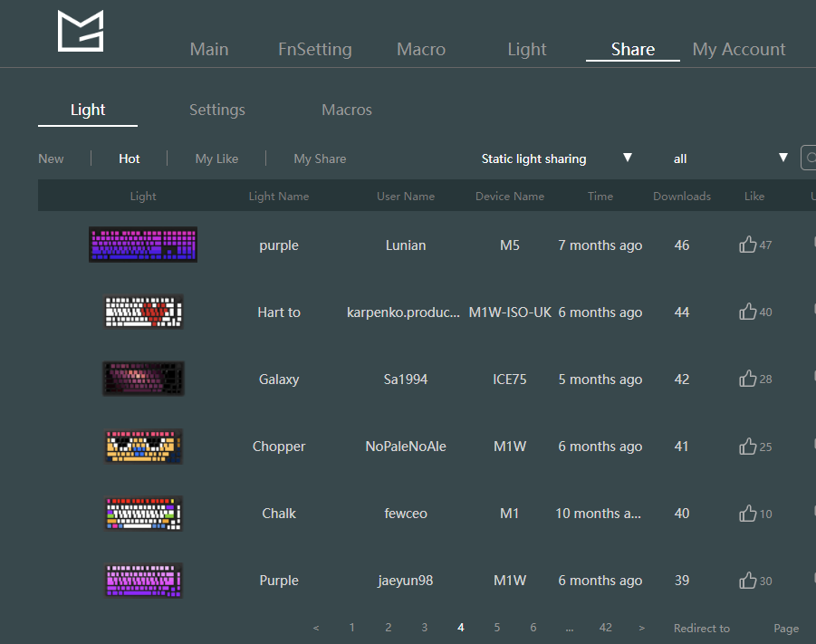
Task: Select user name fewceo
Action: pos(406,514)
